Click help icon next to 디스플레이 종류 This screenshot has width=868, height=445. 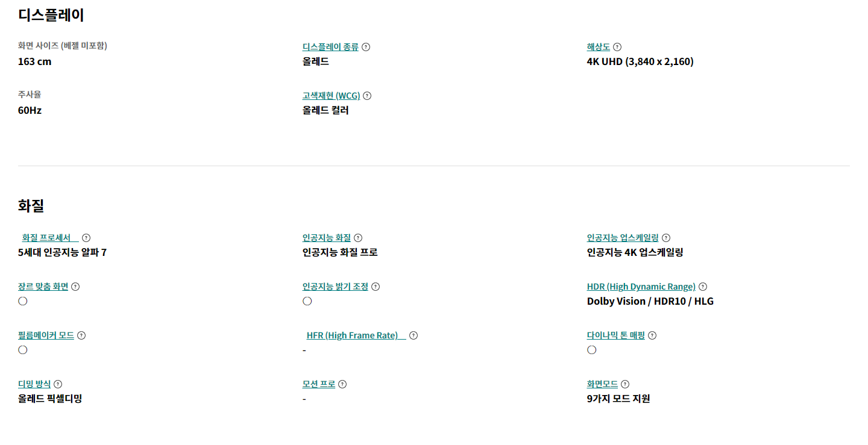coord(366,47)
